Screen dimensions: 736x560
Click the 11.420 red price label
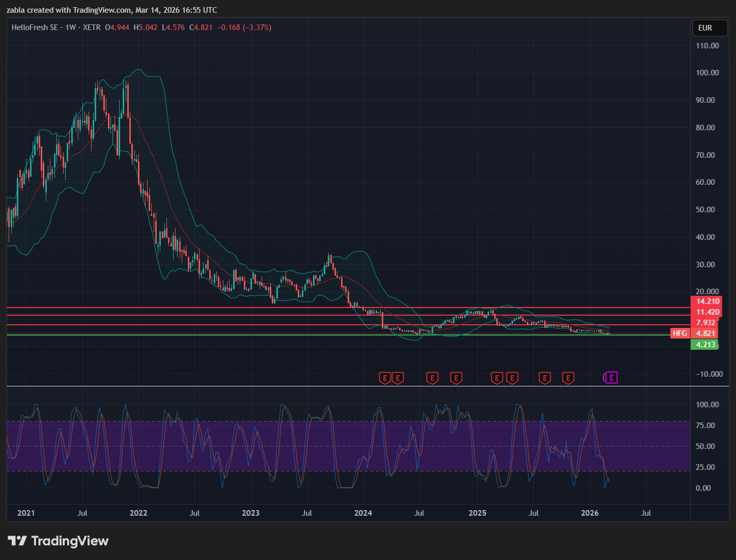coord(707,312)
